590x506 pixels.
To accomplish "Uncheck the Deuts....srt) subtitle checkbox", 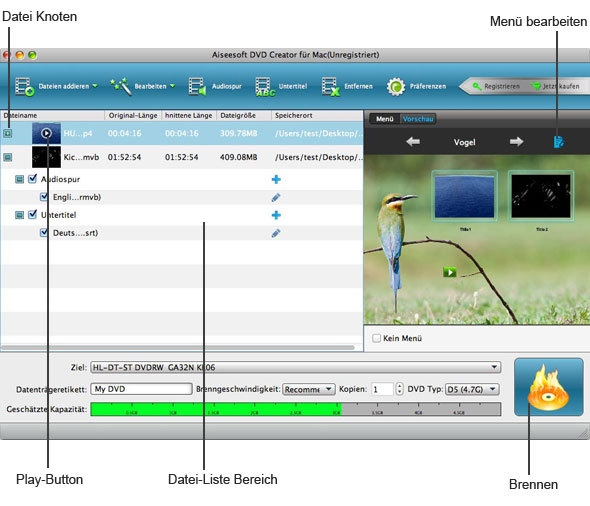I will point(44,232).
